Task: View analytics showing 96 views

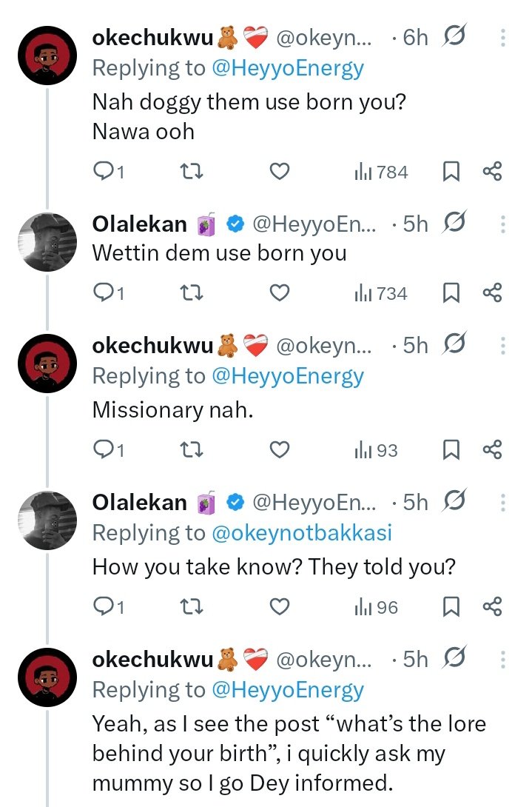Action: click(377, 608)
